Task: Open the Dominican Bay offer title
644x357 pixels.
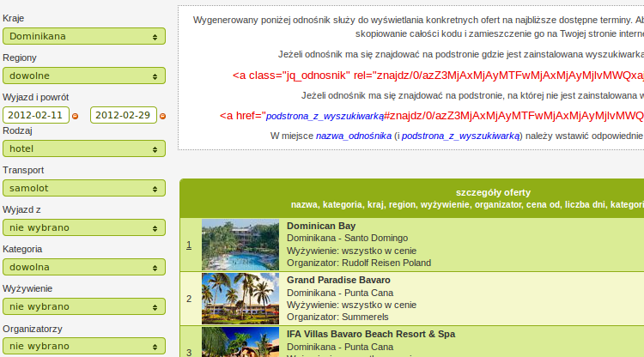Action: 321,226
